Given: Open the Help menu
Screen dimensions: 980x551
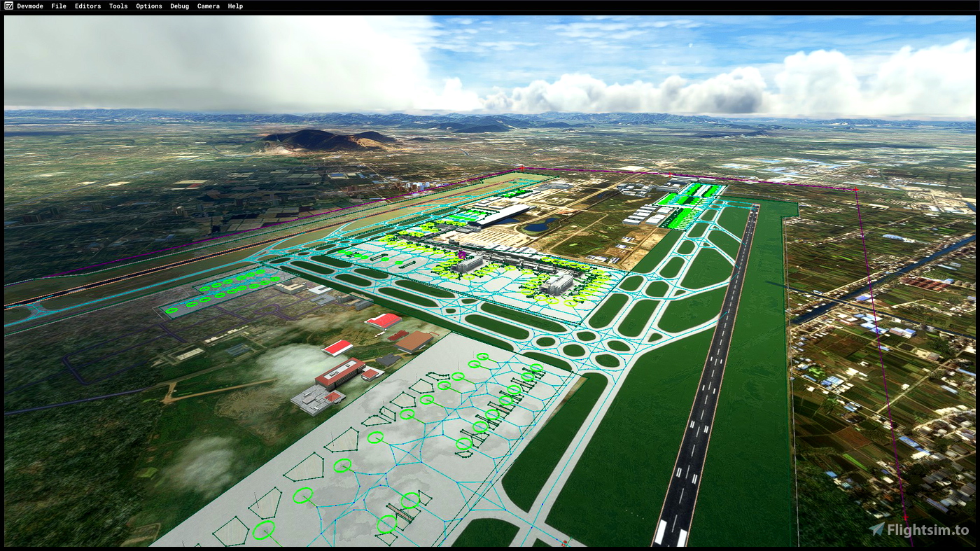Looking at the screenshot, I should point(234,6).
